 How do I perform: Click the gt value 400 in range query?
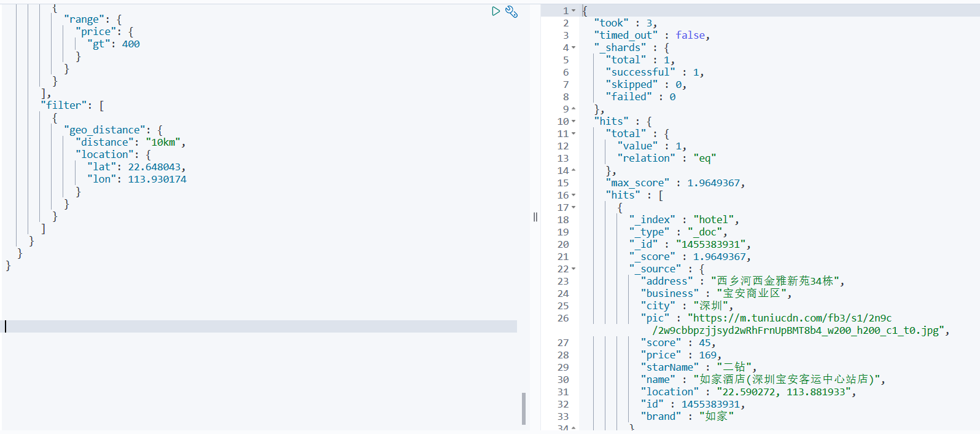(x=131, y=44)
